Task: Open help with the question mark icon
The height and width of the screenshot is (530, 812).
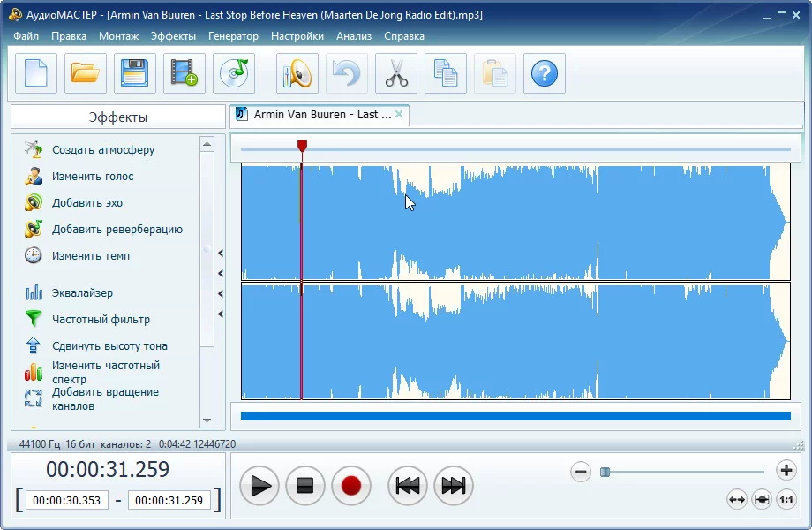Action: click(x=545, y=73)
